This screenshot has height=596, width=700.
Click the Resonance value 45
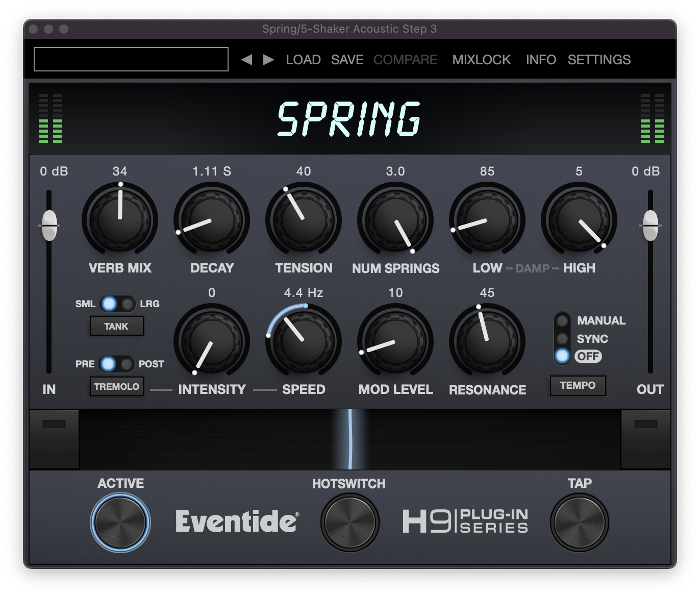pos(487,293)
